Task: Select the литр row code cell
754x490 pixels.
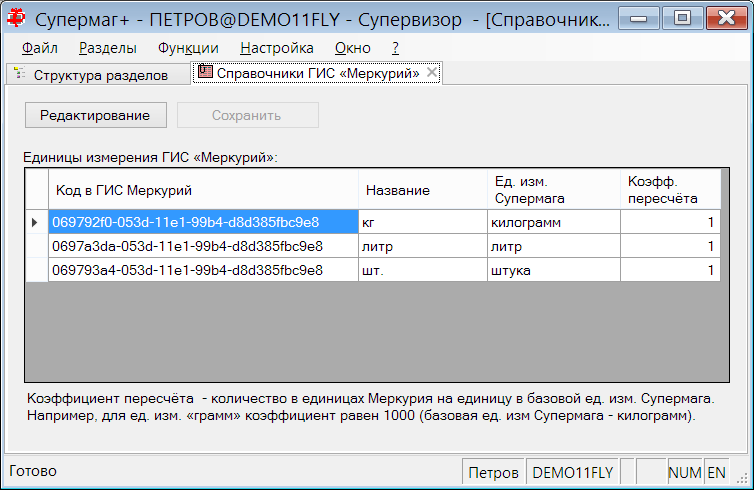Action: coord(203,246)
